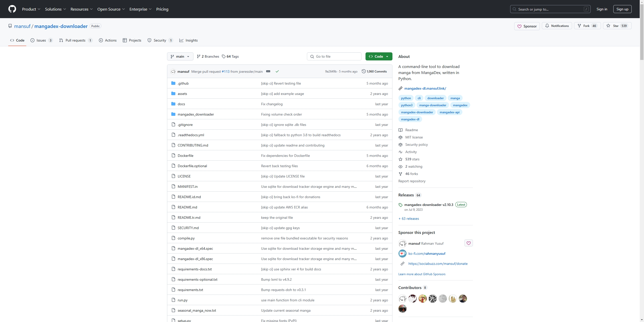644x322 pixels.
Task: Click the assets folder icon
Action: tap(173, 94)
